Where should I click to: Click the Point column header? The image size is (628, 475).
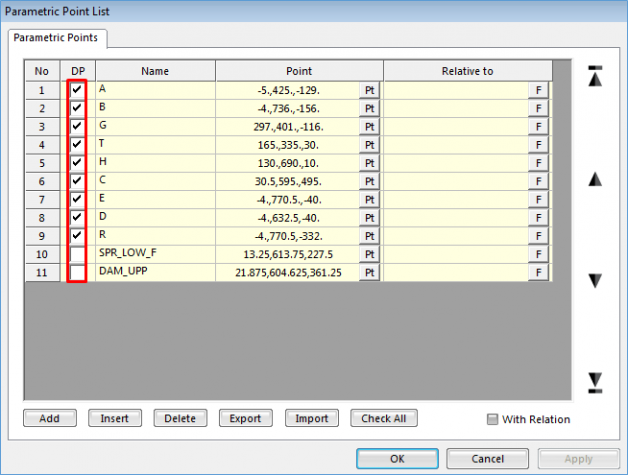click(x=299, y=71)
